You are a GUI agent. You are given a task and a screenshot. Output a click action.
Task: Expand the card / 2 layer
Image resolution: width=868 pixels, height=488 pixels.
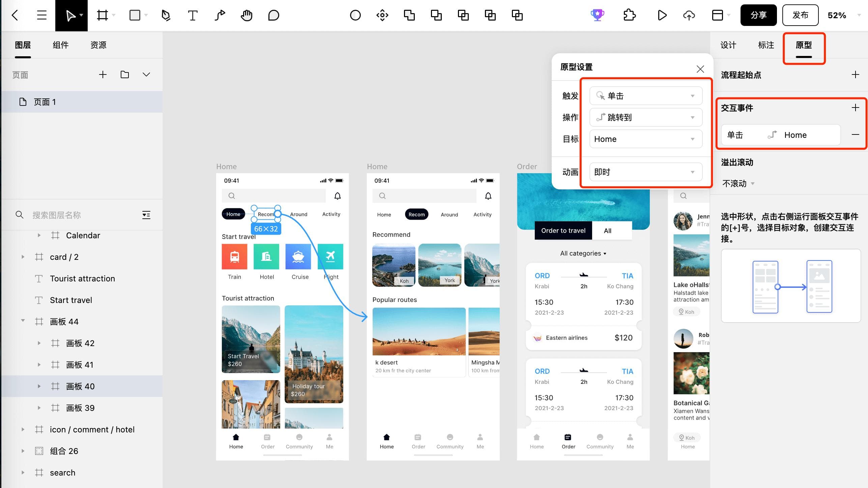23,257
